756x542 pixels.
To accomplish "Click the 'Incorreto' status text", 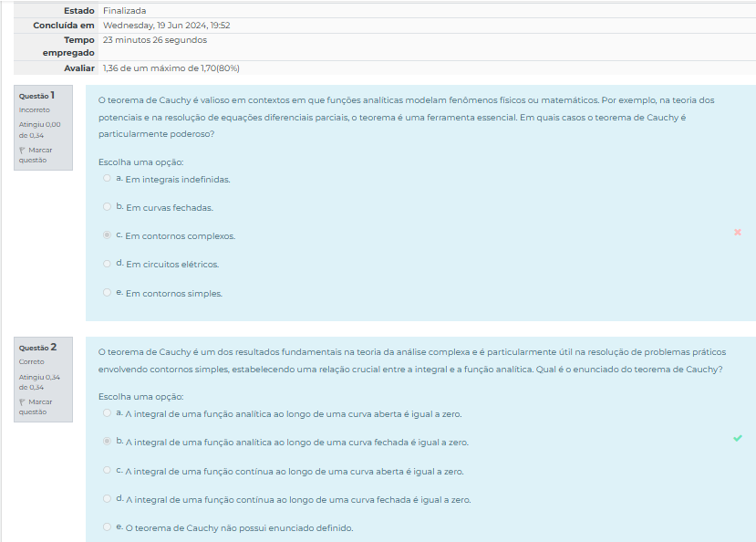I will pyautogui.click(x=35, y=109).
